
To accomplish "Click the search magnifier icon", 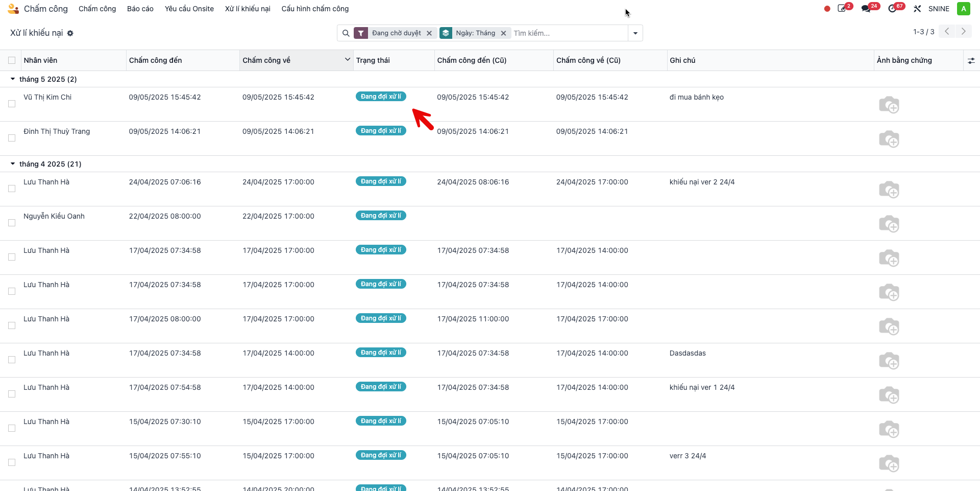I will [x=346, y=33].
